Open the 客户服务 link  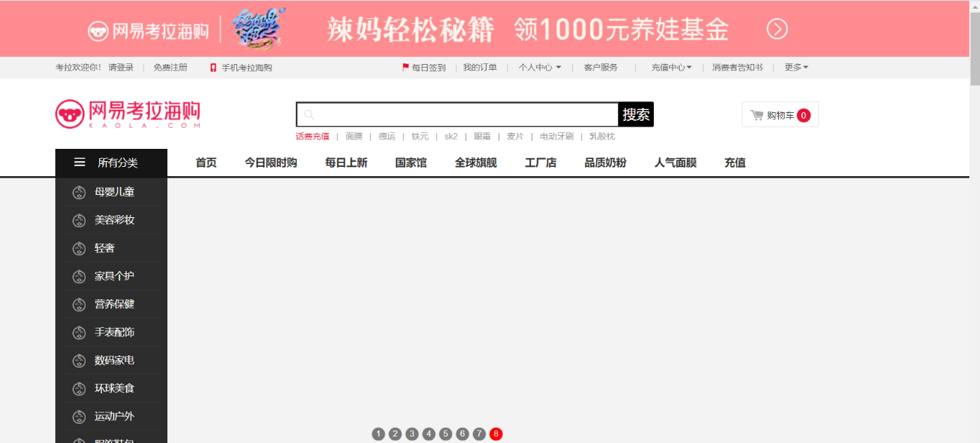601,68
